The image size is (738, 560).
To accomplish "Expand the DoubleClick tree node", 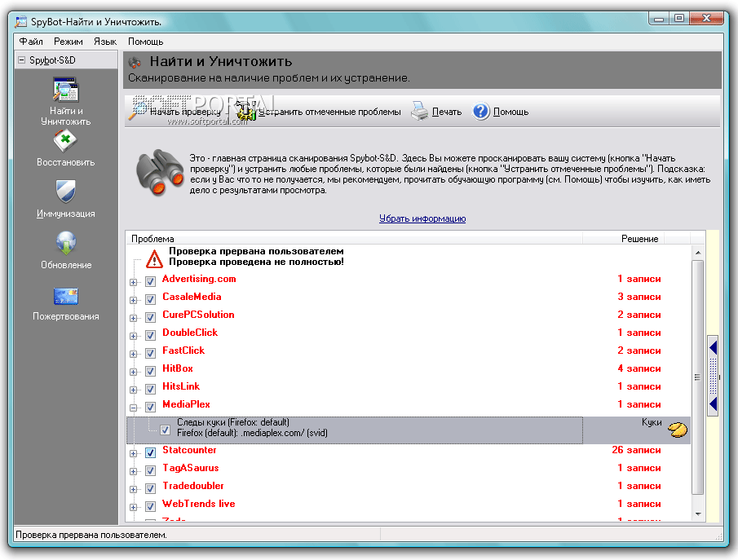I will [134, 336].
